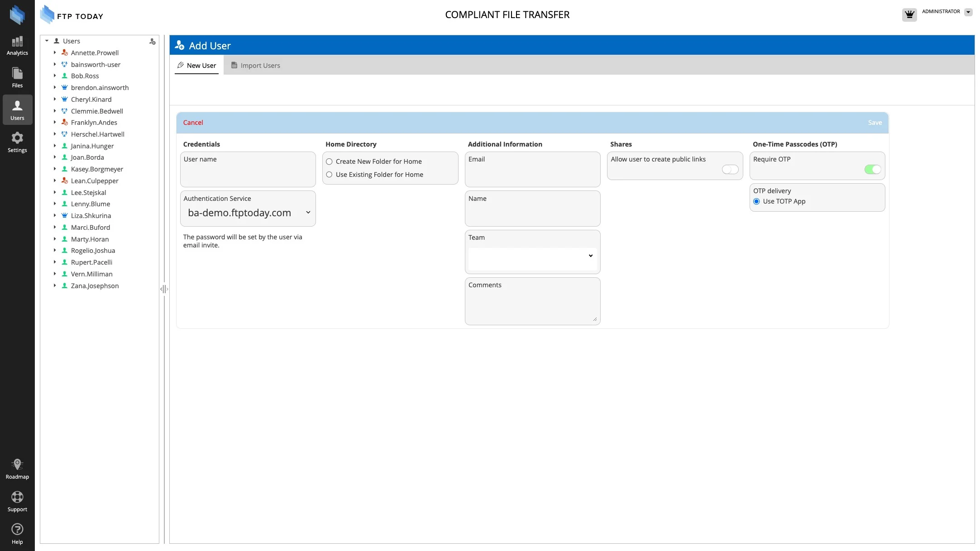980x551 pixels.
Task: Click add user icon in Users tree header
Action: [152, 42]
